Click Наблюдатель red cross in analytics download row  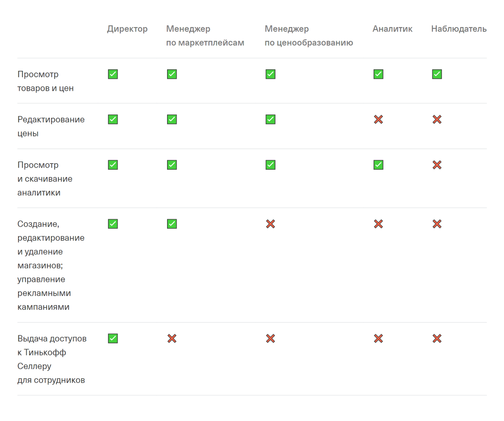pos(437,165)
